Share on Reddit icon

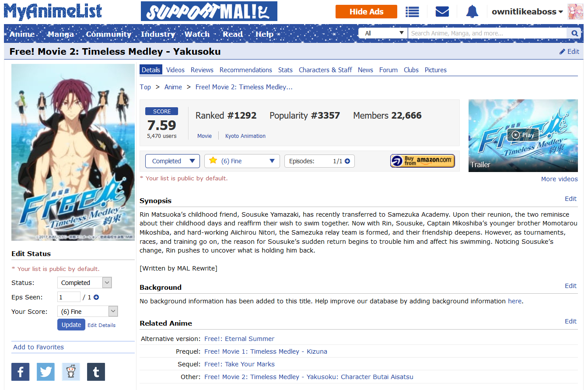[71, 372]
